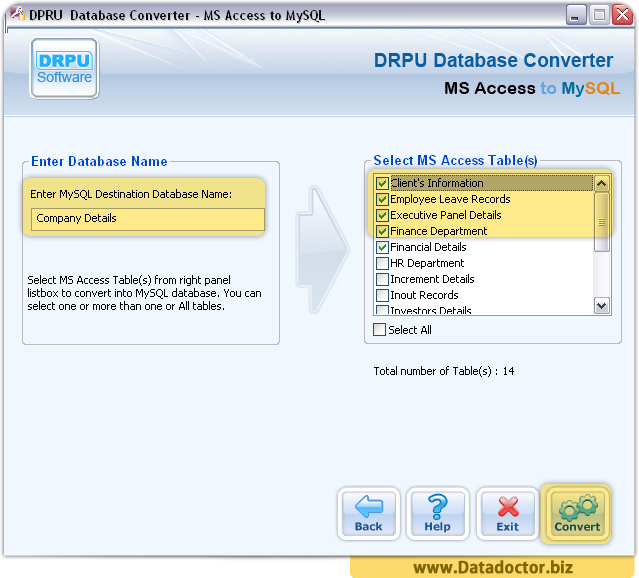639x578 pixels.
Task: Click the table list scrollbar thumb
Action: [602, 222]
